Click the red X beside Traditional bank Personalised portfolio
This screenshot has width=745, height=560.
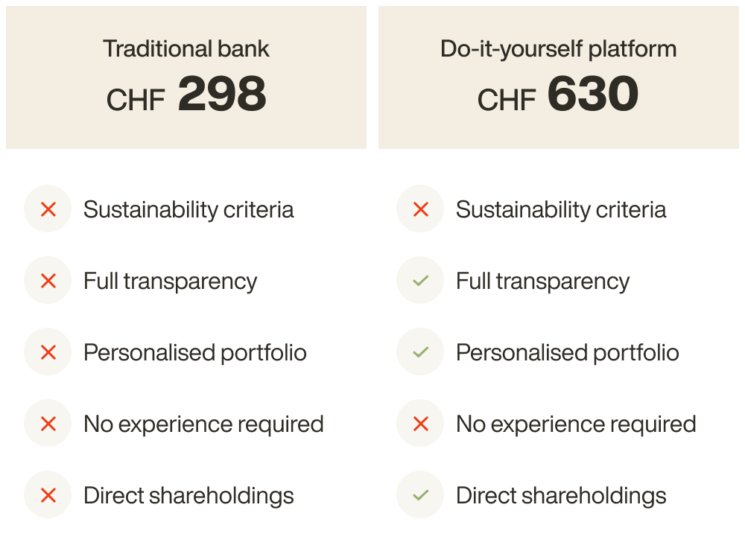click(48, 352)
